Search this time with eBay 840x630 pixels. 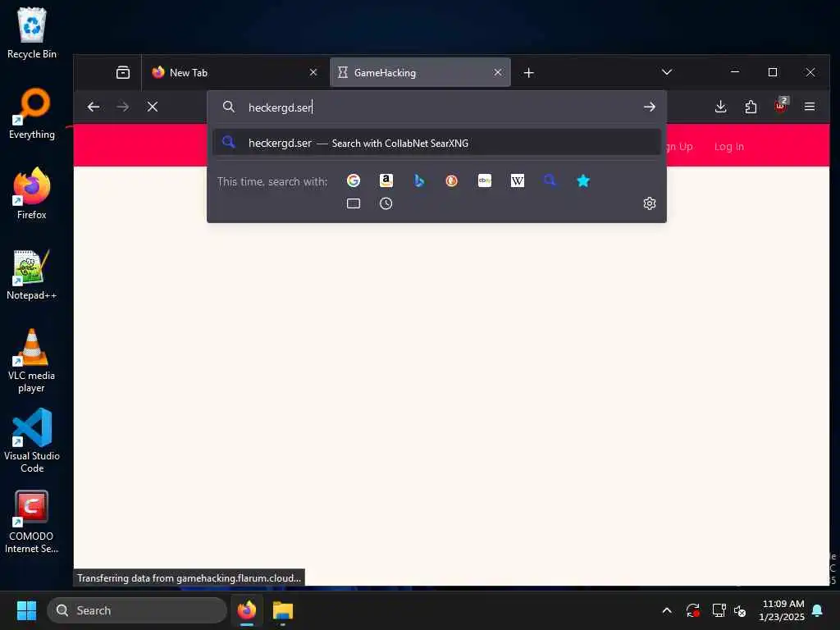coord(485,180)
